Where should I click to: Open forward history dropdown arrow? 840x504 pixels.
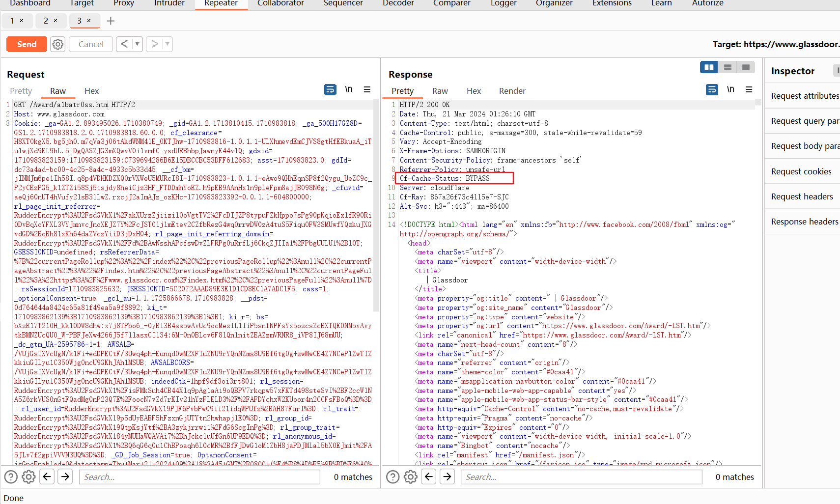[x=168, y=44]
